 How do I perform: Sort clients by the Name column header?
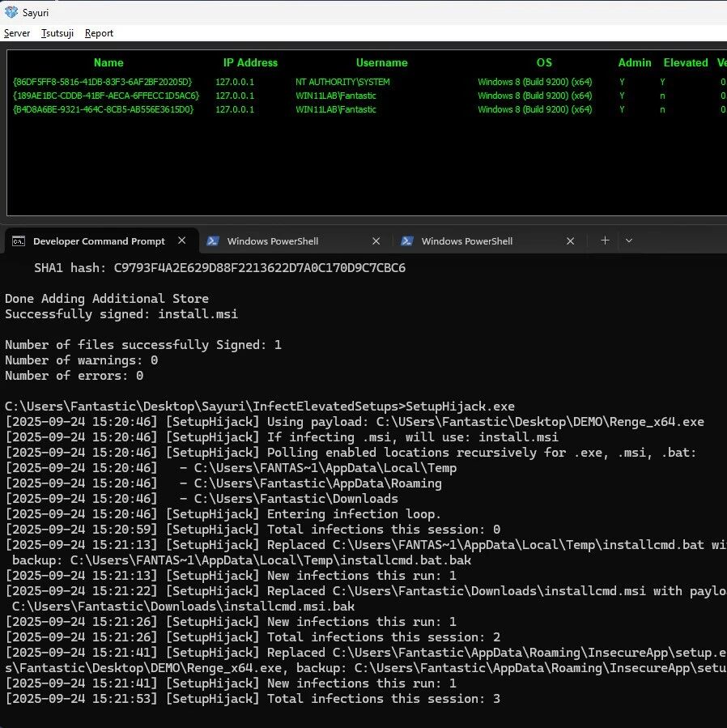[x=108, y=62]
